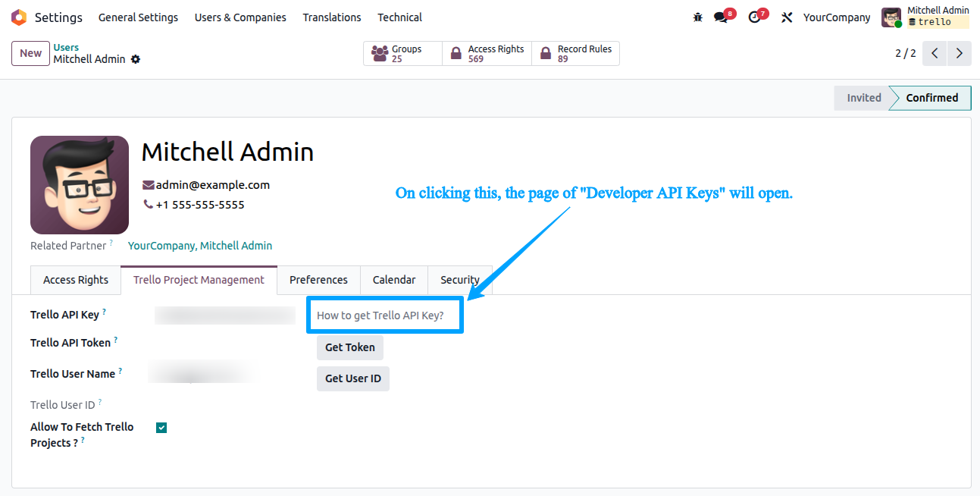Click the Trello User ID help tooltip
The width and height of the screenshot is (980, 496).
click(x=100, y=402)
